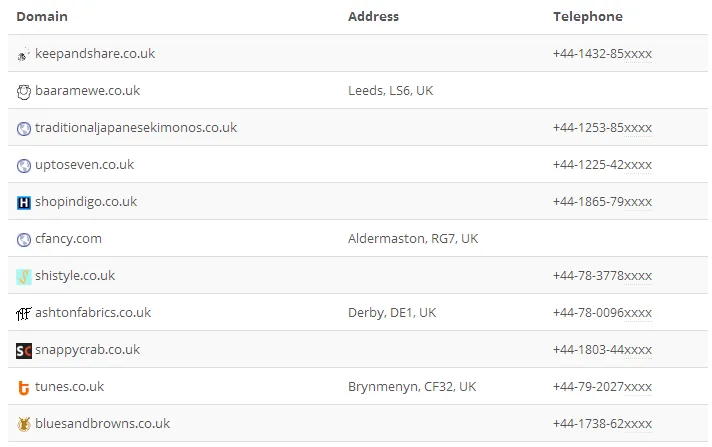Click the bluesandbrowns.co.uk favicon icon

coord(24,424)
